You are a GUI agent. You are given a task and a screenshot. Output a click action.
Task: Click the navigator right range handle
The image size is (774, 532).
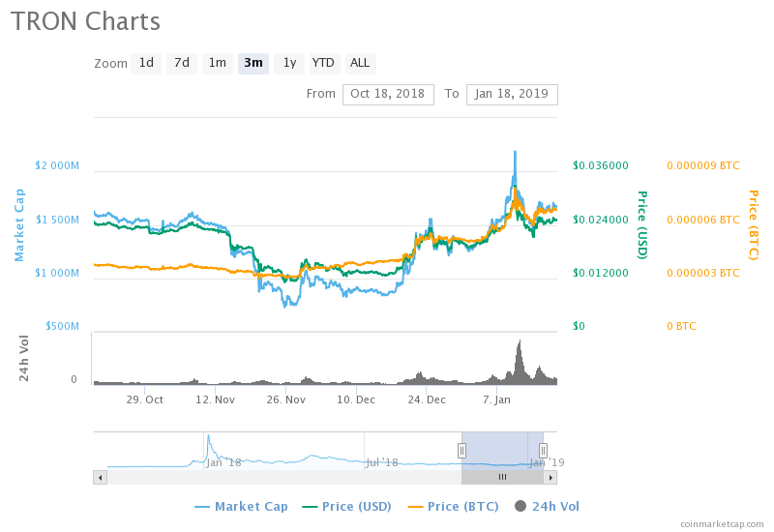click(543, 450)
